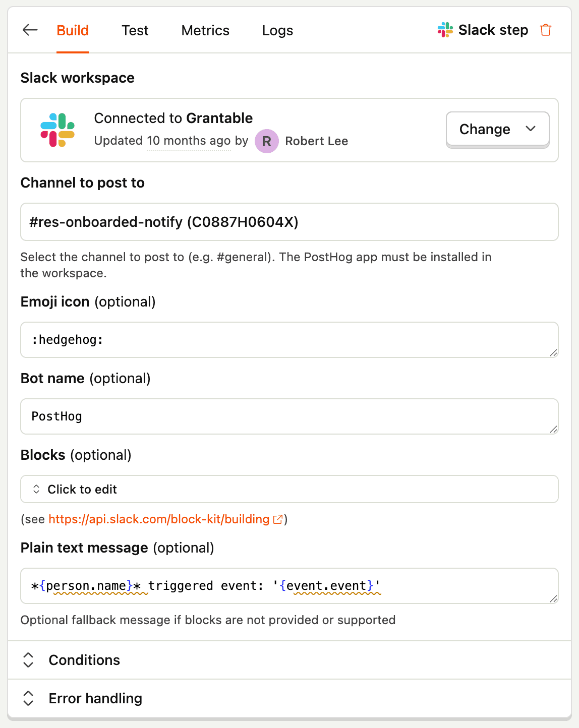579x728 pixels.
Task: Click the underlined '10 months ago' timestamp
Action: [189, 141]
